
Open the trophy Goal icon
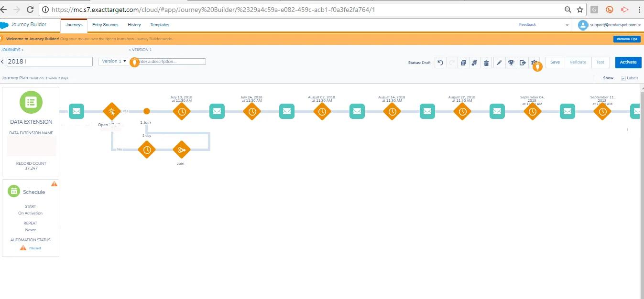tap(511, 63)
